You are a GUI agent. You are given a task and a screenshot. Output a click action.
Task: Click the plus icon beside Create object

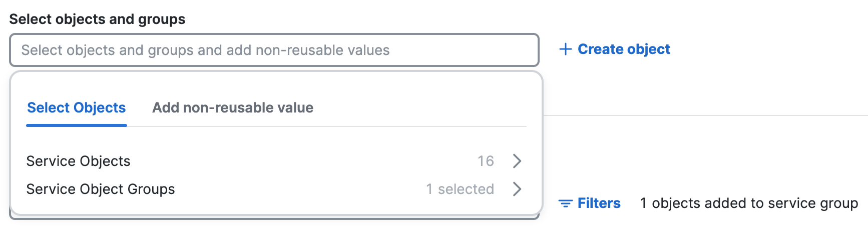565,49
